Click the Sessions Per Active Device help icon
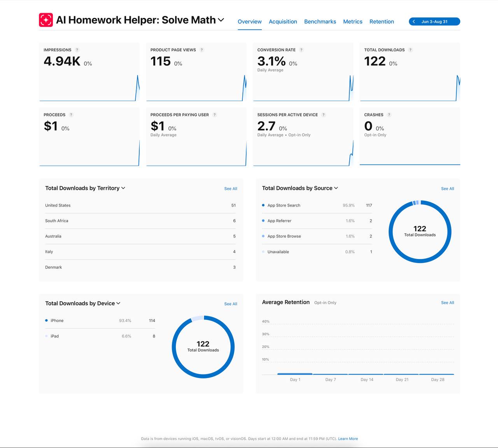 click(324, 115)
